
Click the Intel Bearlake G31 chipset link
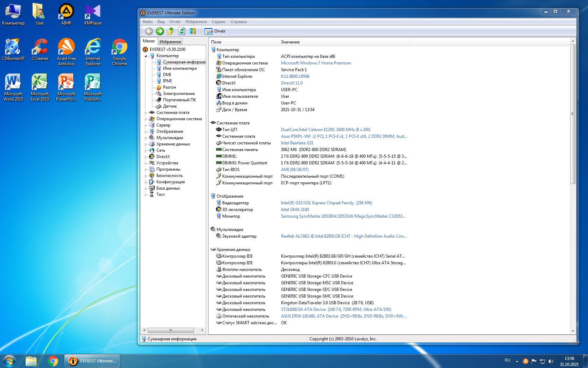[x=297, y=143]
